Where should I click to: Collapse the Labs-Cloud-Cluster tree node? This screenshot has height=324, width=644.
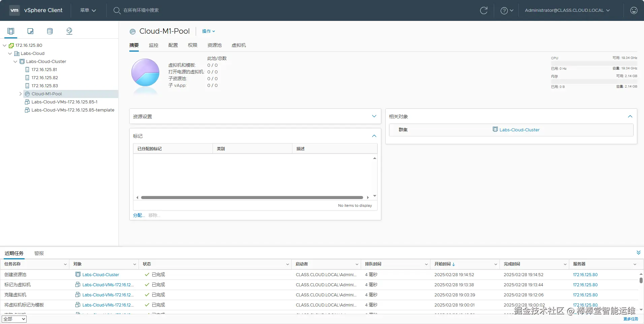[x=15, y=62]
